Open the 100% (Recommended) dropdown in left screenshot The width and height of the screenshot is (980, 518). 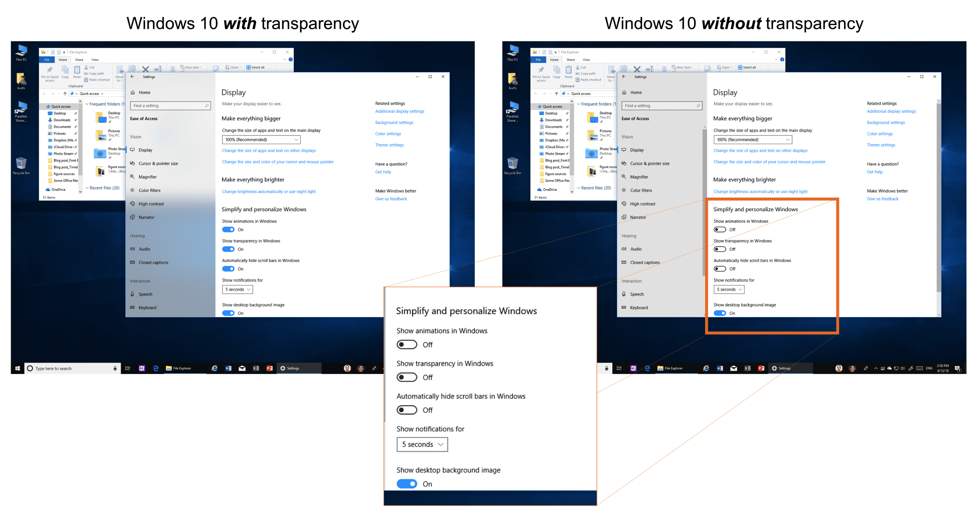[261, 140]
